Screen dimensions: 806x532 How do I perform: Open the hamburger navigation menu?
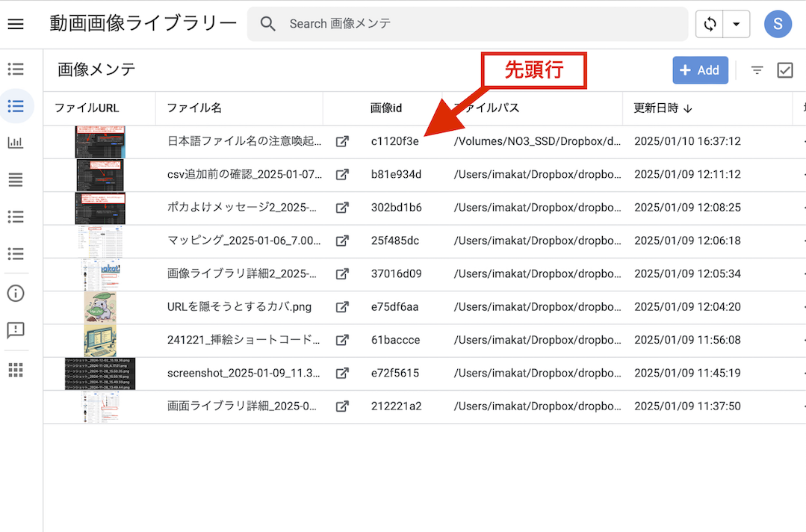(x=16, y=24)
